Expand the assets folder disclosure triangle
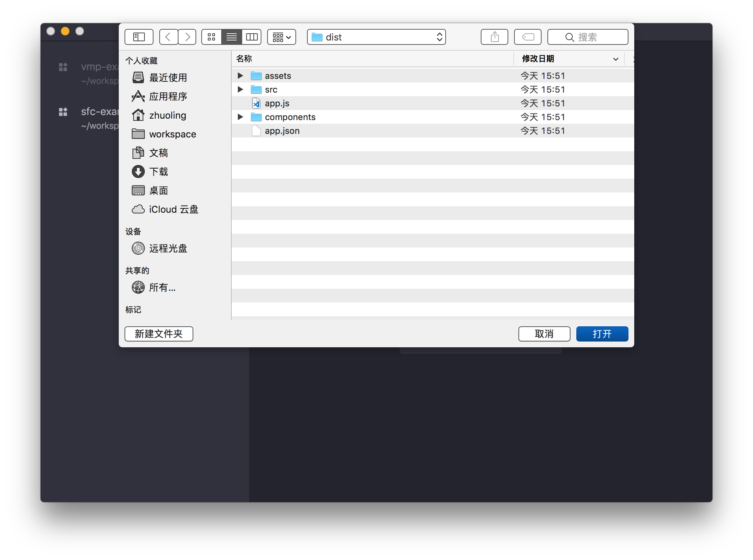The width and height of the screenshot is (753, 560). click(x=240, y=76)
